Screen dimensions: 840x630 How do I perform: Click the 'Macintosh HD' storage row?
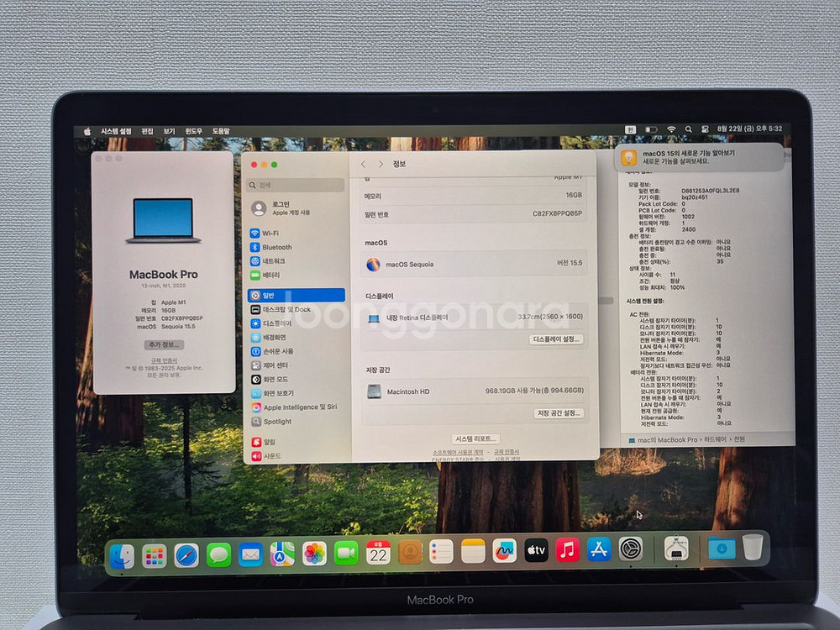[475, 391]
